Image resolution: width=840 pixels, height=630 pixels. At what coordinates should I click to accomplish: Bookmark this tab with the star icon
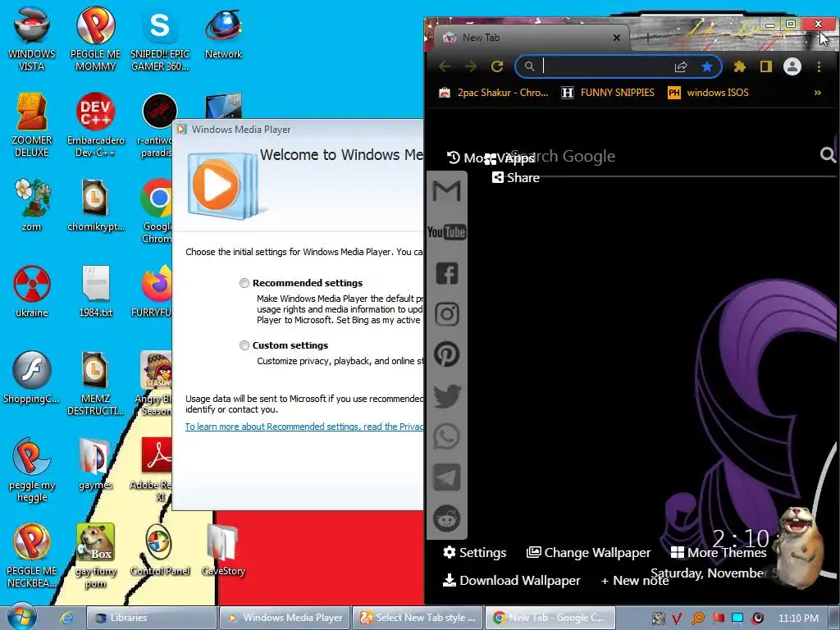pyautogui.click(x=707, y=66)
